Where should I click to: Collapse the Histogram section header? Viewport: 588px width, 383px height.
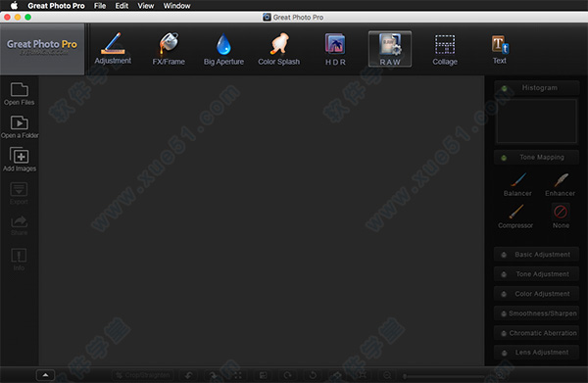(x=536, y=88)
